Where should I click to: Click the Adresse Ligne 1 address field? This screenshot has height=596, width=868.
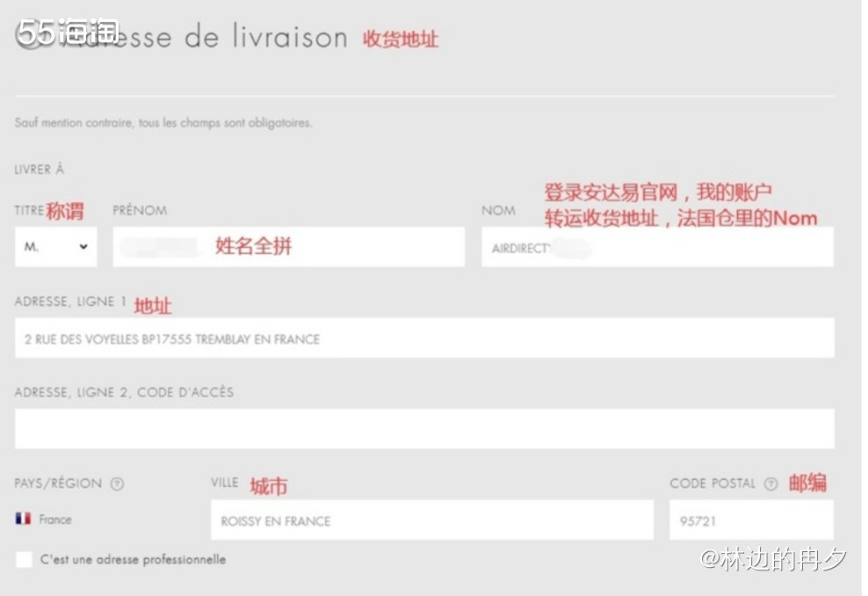(x=422, y=339)
